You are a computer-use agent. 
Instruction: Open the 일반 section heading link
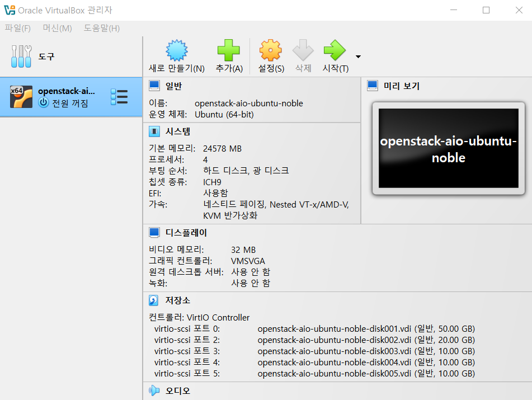pyautogui.click(x=174, y=86)
